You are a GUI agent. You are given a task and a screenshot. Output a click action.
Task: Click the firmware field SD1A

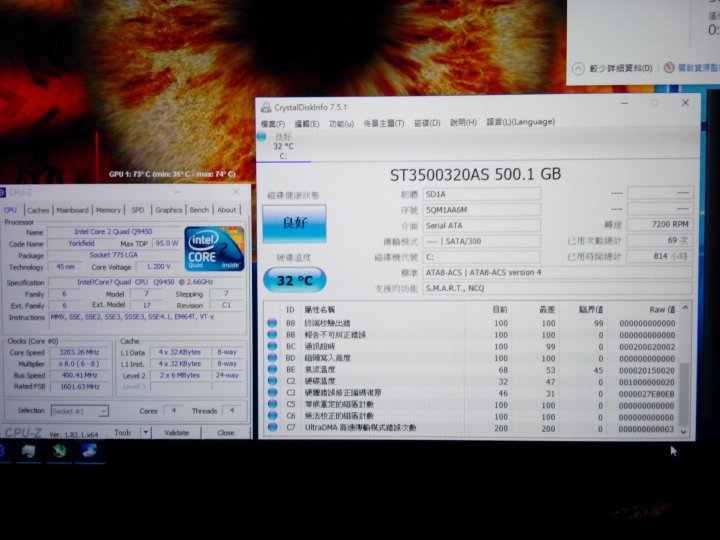click(x=481, y=194)
